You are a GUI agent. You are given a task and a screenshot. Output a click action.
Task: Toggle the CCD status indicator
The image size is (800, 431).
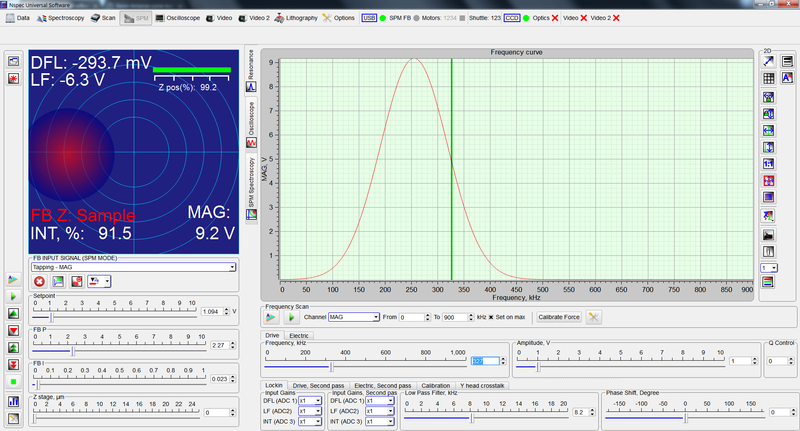[x=511, y=18]
